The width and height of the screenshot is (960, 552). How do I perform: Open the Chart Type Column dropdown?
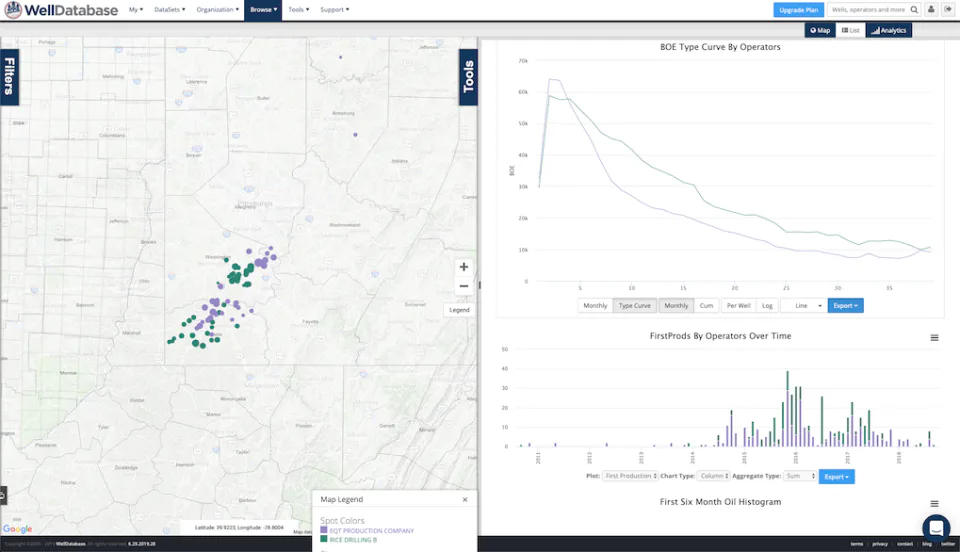point(714,476)
